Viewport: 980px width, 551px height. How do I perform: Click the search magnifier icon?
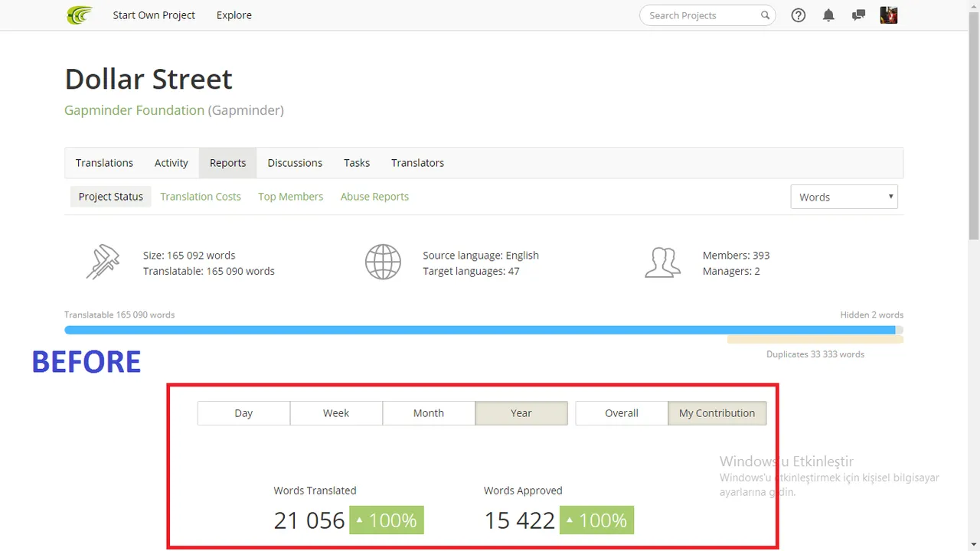[765, 15]
